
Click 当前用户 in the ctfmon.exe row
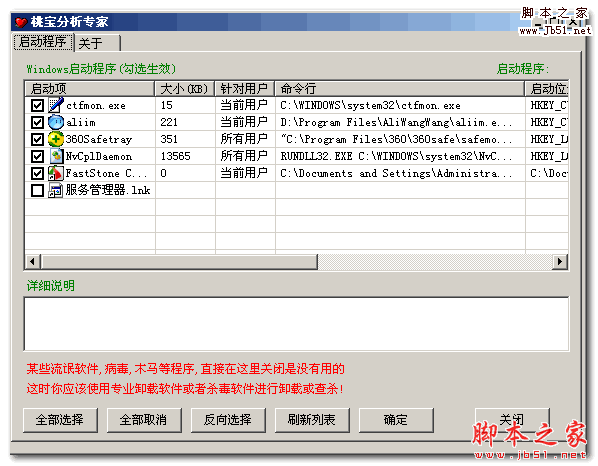[244, 105]
